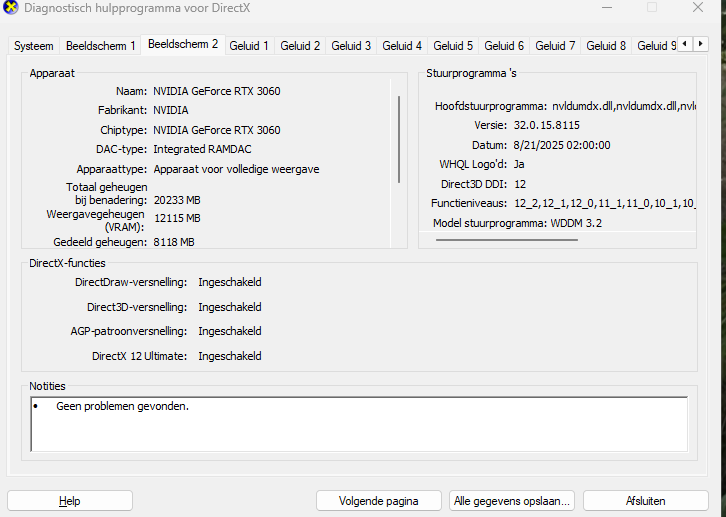The width and height of the screenshot is (726, 517).
Task: Click the 8118 MB shared memory value
Action: tap(174, 242)
